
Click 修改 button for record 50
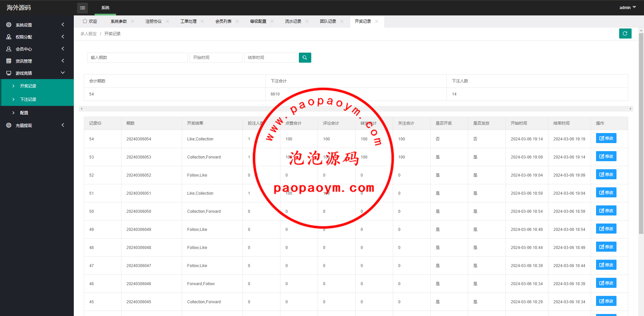click(606, 211)
